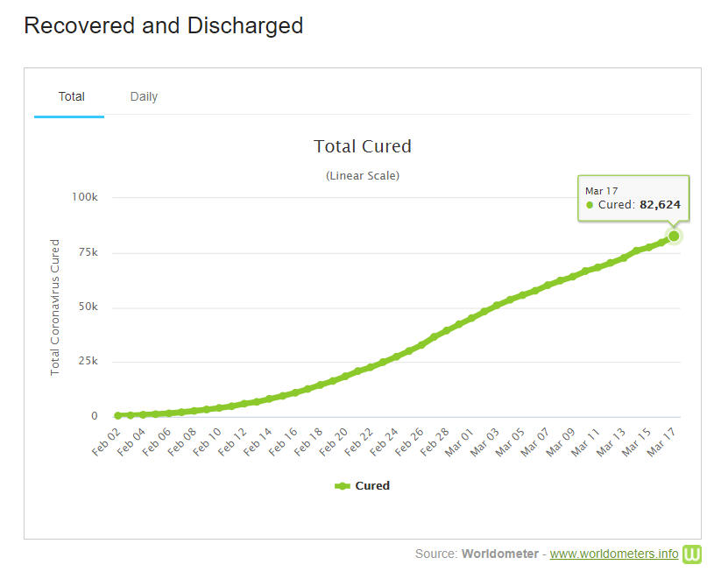Click the Mar 17 Cured tooltip box
Viewport: 728px width, 586px height.
(633, 198)
